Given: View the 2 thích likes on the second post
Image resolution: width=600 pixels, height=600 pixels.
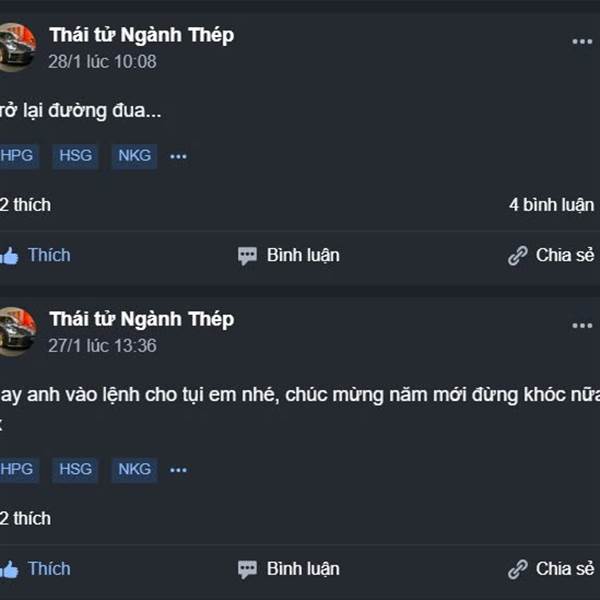Looking at the screenshot, I should click(x=25, y=518).
